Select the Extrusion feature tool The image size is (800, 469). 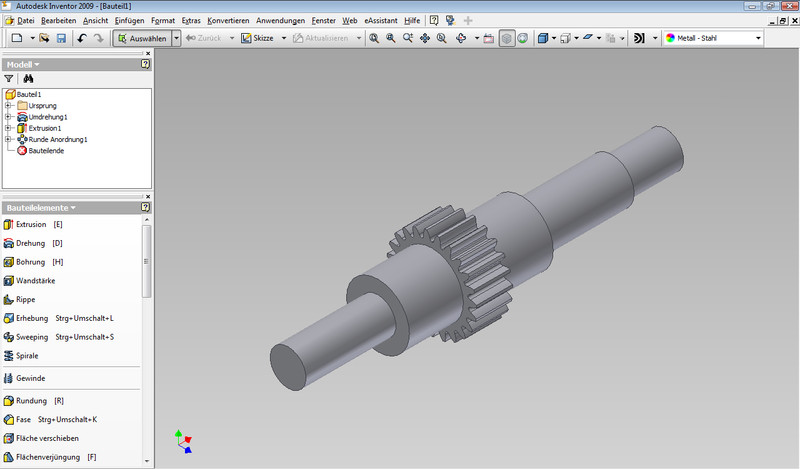[x=30, y=225]
